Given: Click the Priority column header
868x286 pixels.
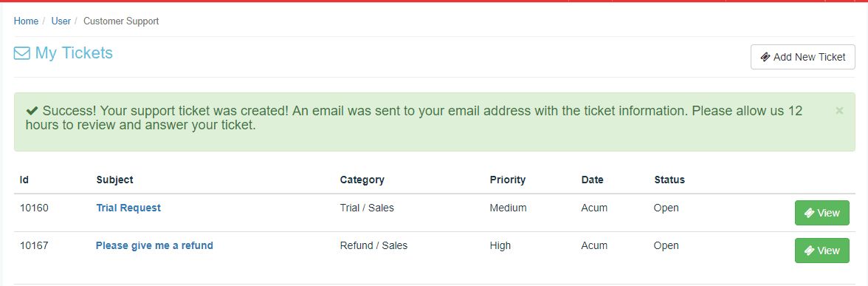Looking at the screenshot, I should pyautogui.click(x=508, y=180).
